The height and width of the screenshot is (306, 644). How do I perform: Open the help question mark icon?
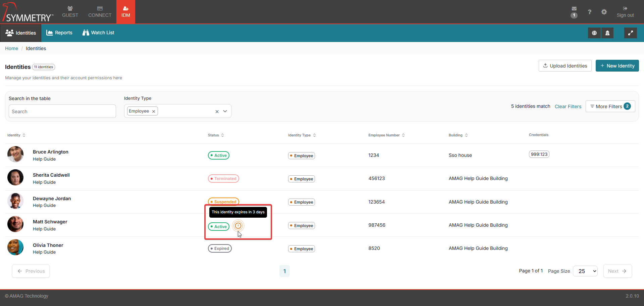(x=589, y=12)
